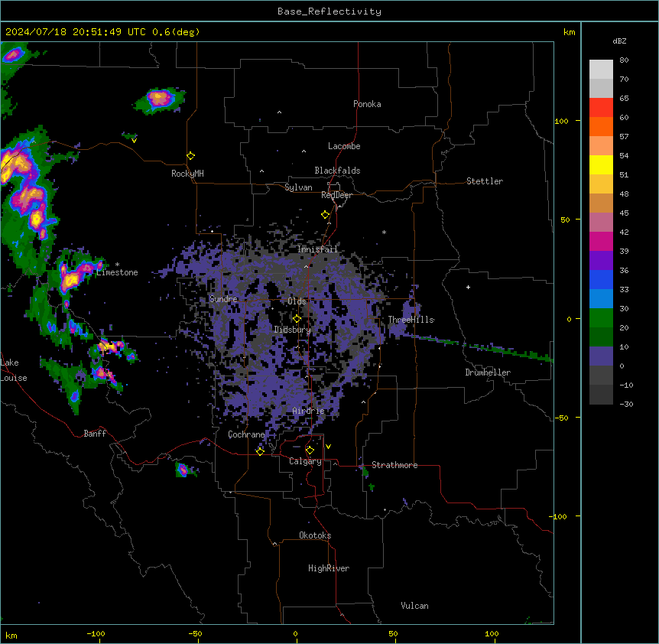The height and width of the screenshot is (644, 659).
Task: Select the Innisfail label
Action: point(317,249)
